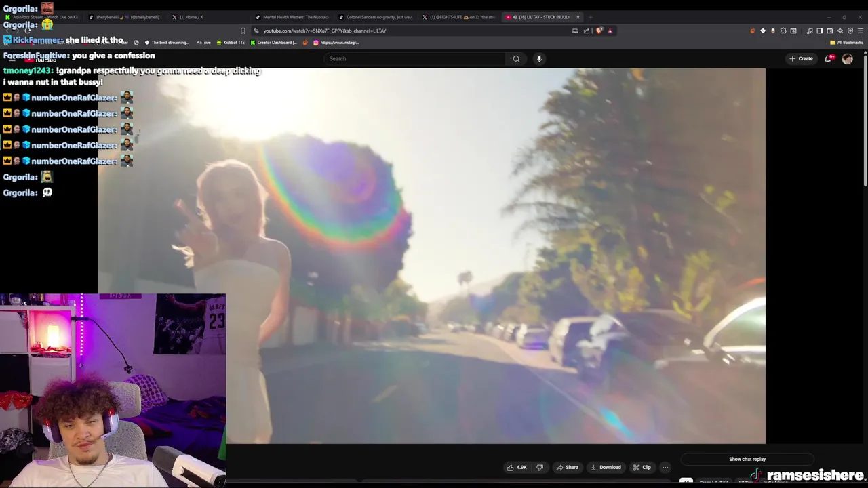
Task: Close the LIL TAY YouTube tab
Action: point(578,17)
